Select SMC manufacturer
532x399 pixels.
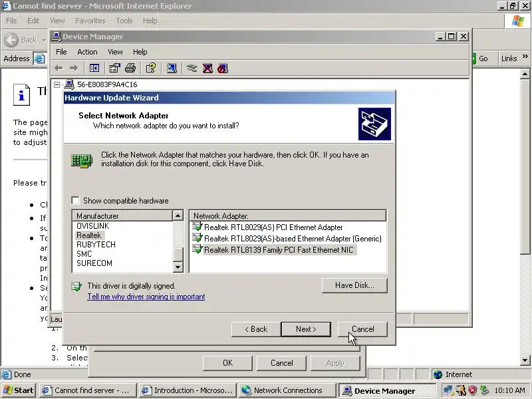[x=84, y=254]
